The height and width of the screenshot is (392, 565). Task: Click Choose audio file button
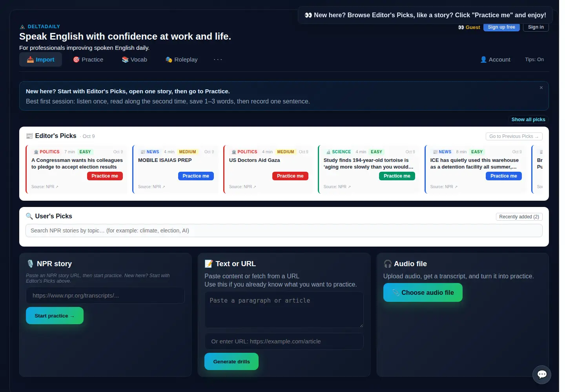click(x=423, y=292)
